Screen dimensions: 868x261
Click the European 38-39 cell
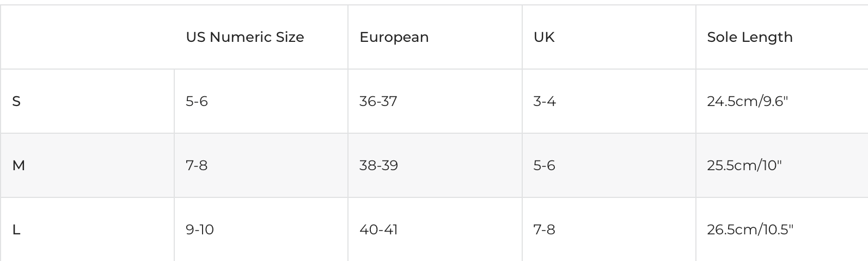point(378,165)
